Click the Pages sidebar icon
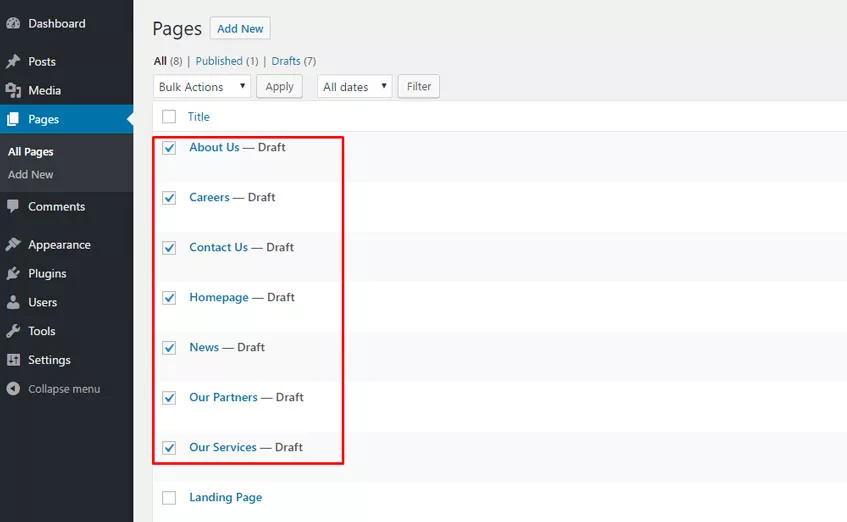Screen dimensions: 847x522 [x=13, y=119]
